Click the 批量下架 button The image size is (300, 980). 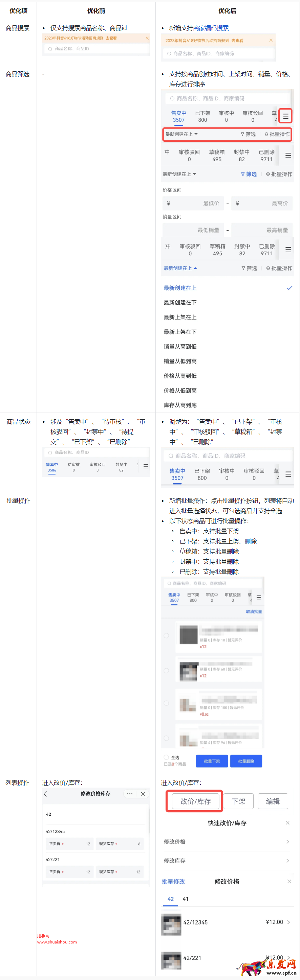click(x=212, y=761)
